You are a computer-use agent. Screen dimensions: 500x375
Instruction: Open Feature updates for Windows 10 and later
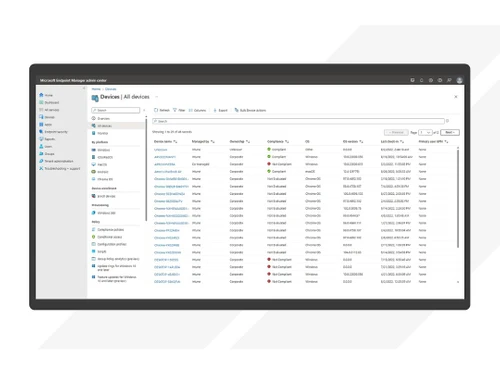coord(114,279)
